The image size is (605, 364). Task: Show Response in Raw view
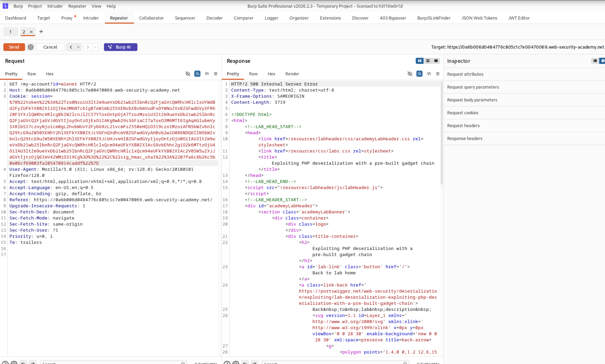click(x=253, y=74)
